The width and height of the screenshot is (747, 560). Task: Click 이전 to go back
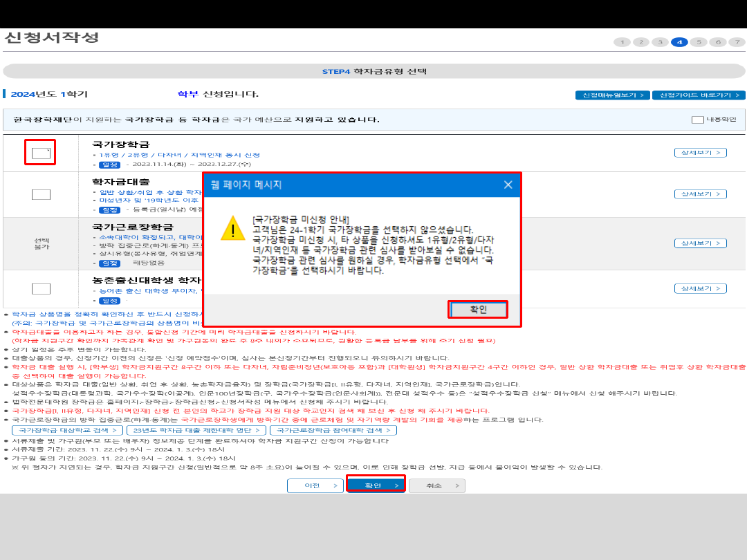click(x=315, y=485)
